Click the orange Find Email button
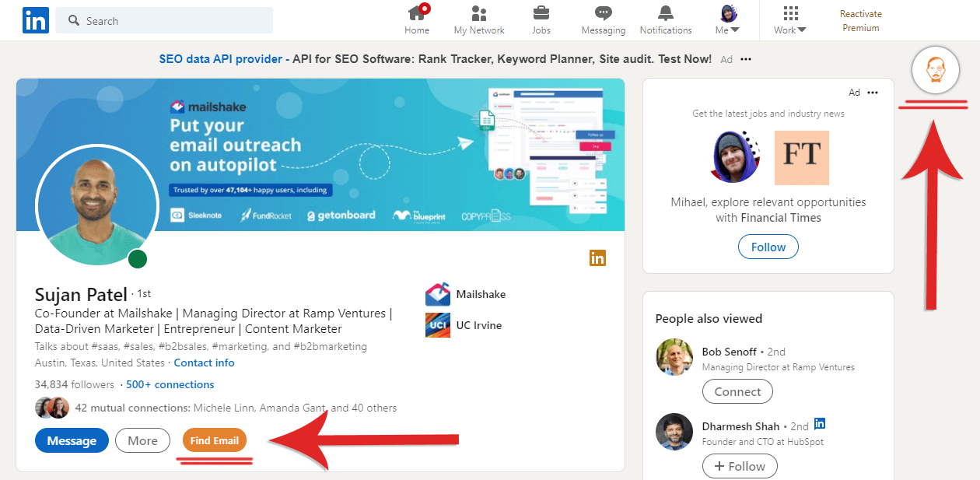The image size is (980, 480). pos(215,440)
